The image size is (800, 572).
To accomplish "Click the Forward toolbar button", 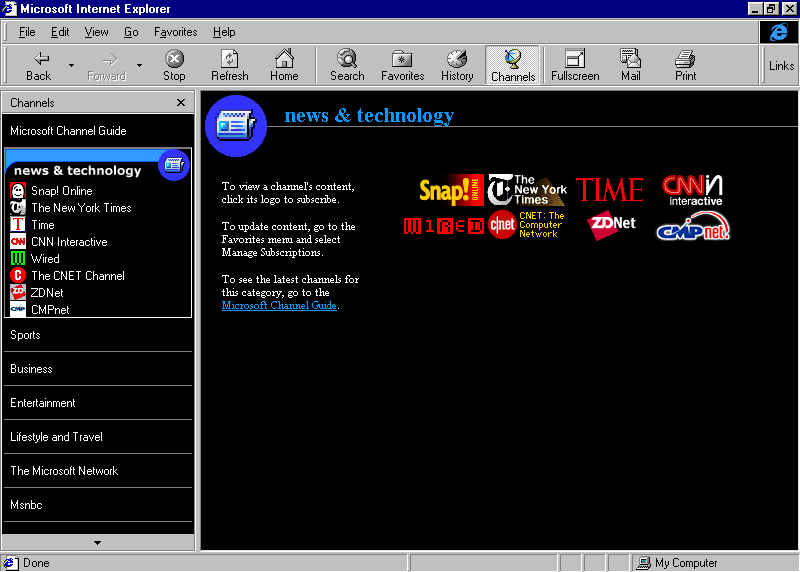I will [x=107, y=65].
